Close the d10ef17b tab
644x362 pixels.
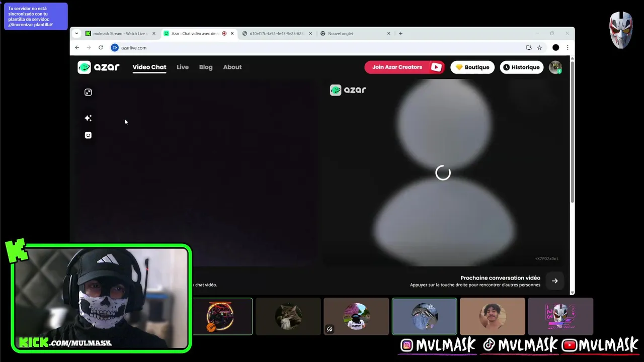(x=310, y=34)
